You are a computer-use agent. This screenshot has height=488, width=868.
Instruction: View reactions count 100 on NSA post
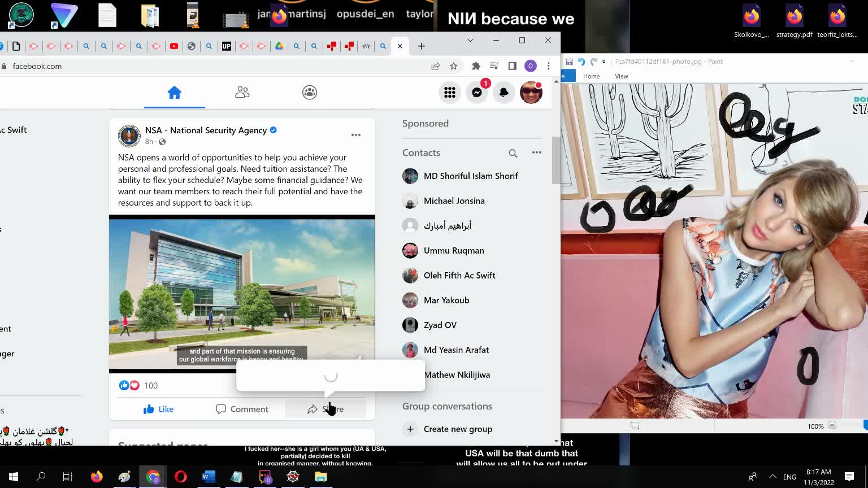[151, 385]
